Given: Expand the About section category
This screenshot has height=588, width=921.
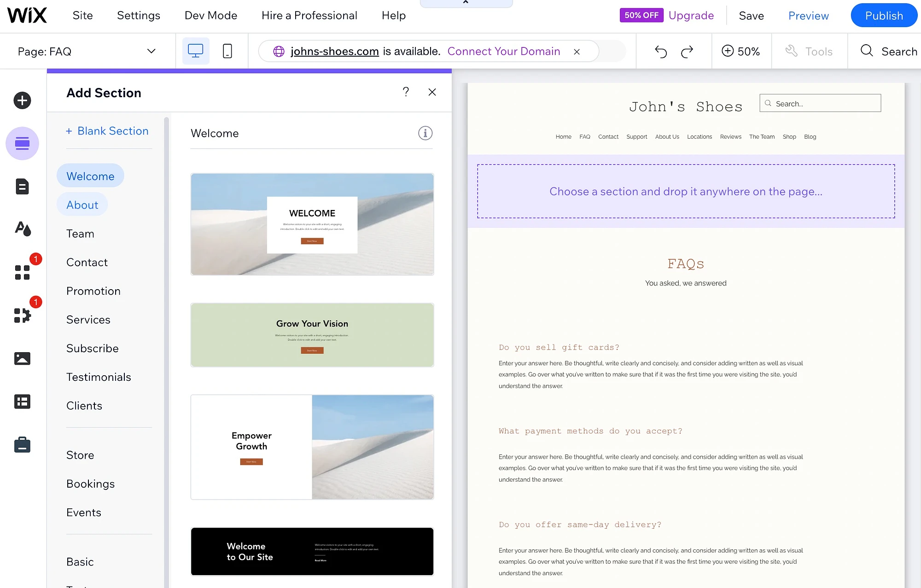Looking at the screenshot, I should coord(82,205).
